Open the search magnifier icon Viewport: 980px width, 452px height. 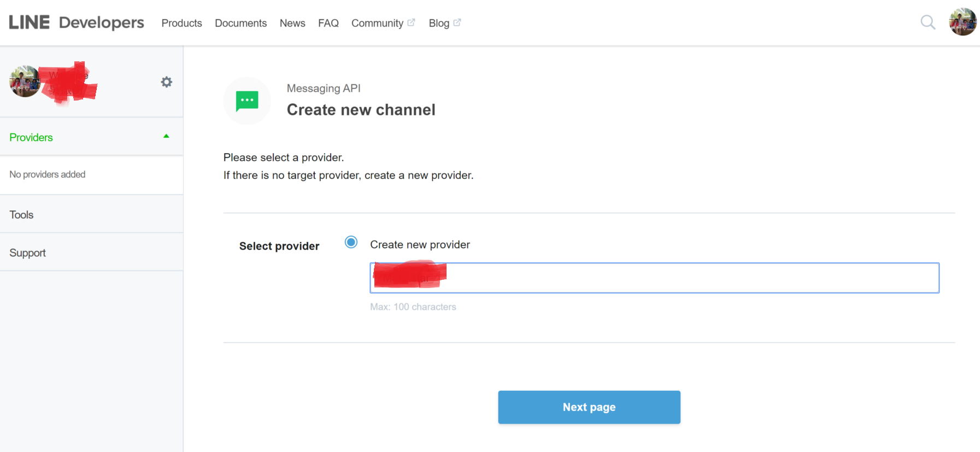pos(928,22)
